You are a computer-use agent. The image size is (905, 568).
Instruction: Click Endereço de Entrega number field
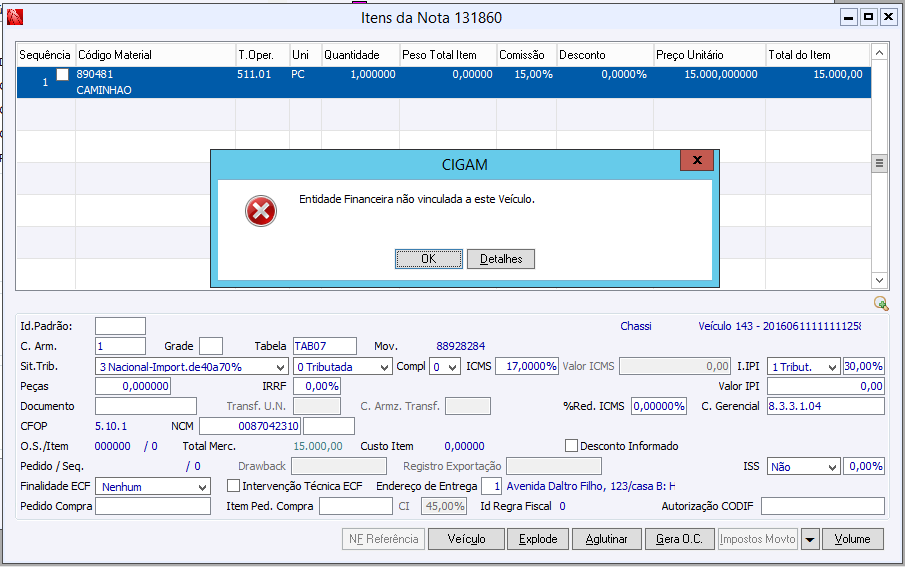coord(492,486)
